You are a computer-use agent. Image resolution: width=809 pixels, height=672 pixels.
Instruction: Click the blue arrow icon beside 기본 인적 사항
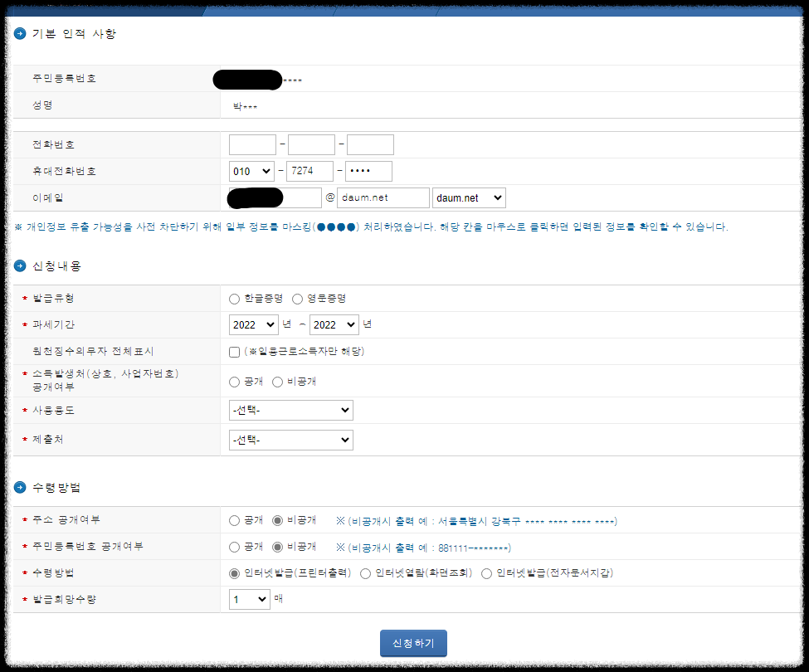click(x=21, y=34)
